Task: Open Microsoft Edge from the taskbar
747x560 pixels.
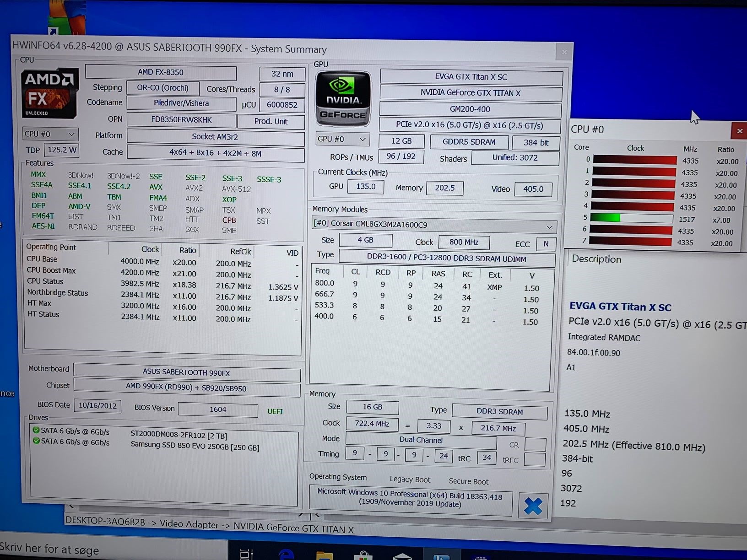Action: point(286,555)
